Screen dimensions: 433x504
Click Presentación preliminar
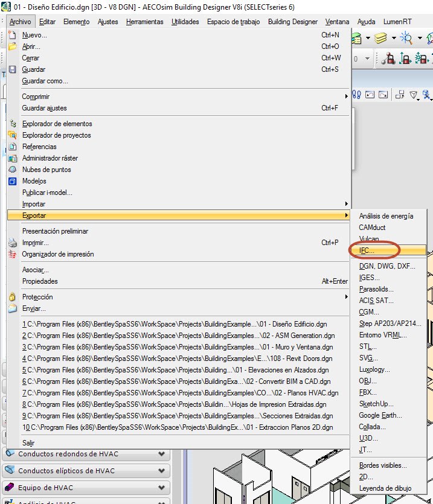(x=178, y=231)
